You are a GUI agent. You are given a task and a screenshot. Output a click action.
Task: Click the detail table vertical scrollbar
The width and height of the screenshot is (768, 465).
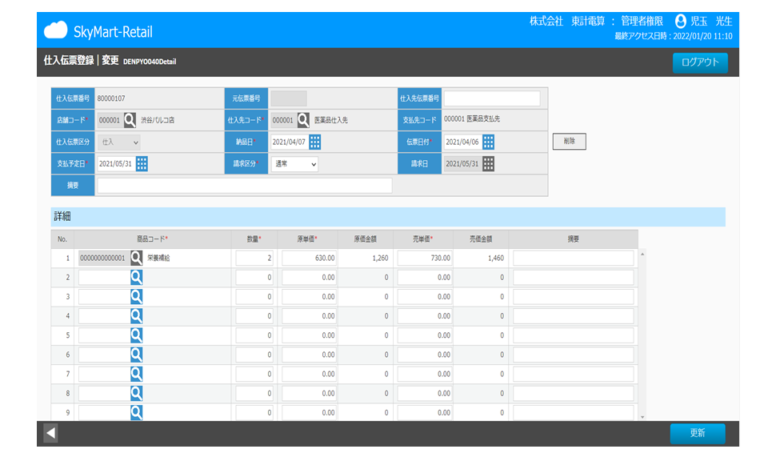(x=642, y=335)
